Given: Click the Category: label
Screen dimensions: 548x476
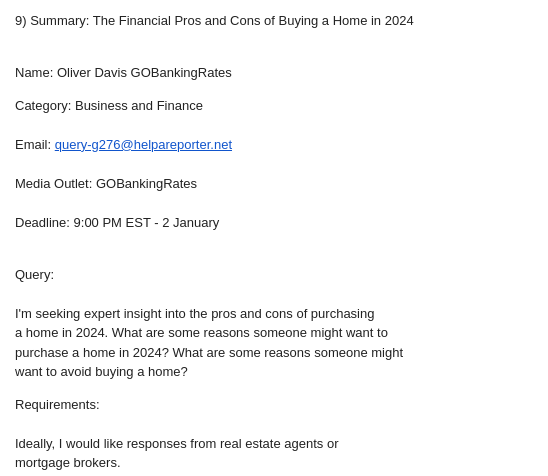Looking at the screenshot, I should [x=43, y=106].
